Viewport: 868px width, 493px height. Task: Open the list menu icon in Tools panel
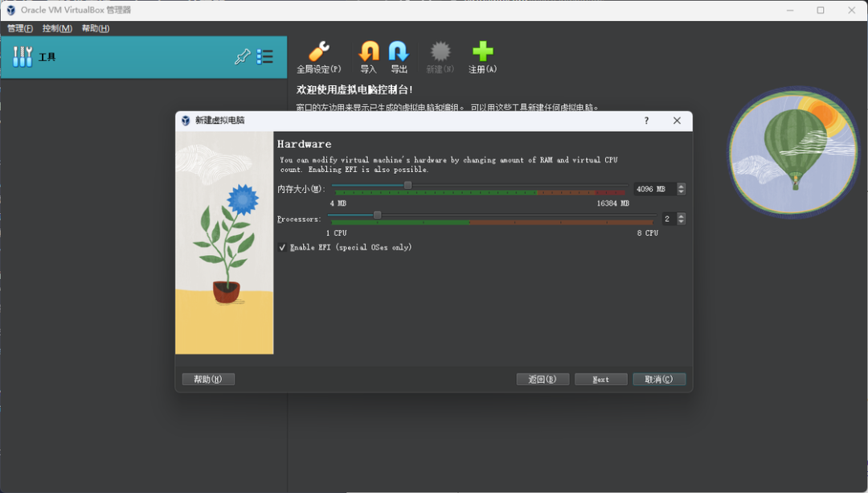[265, 56]
